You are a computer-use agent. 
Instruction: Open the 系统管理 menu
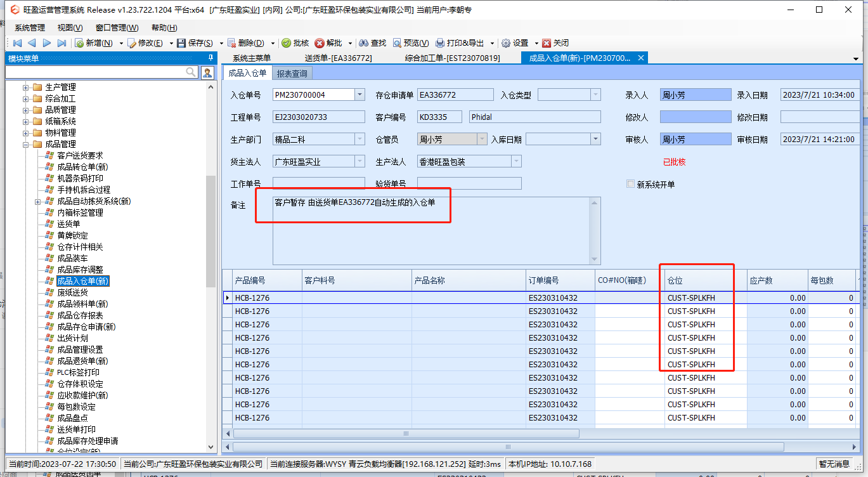[x=30, y=28]
